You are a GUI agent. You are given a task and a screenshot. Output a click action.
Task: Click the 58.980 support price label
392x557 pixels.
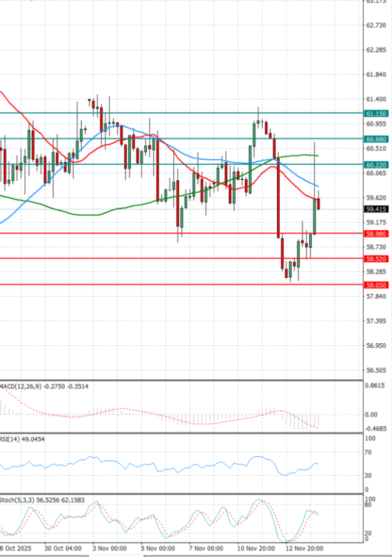[375, 233]
